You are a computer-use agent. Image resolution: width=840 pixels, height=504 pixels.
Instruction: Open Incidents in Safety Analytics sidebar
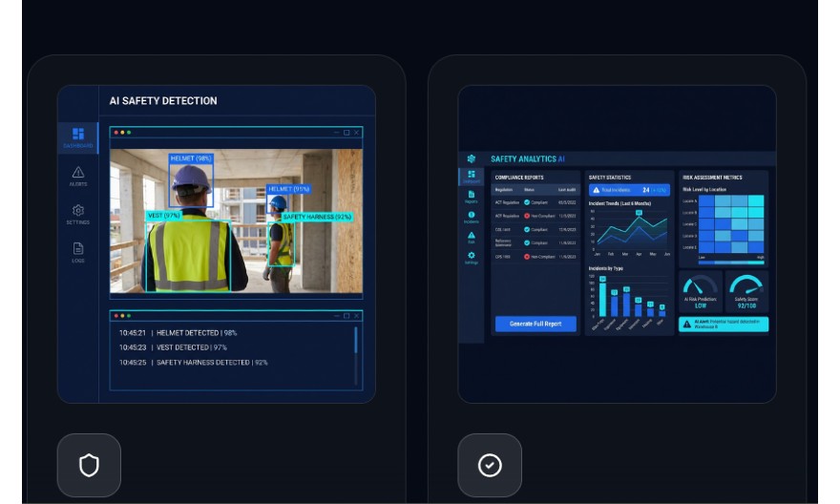[472, 218]
